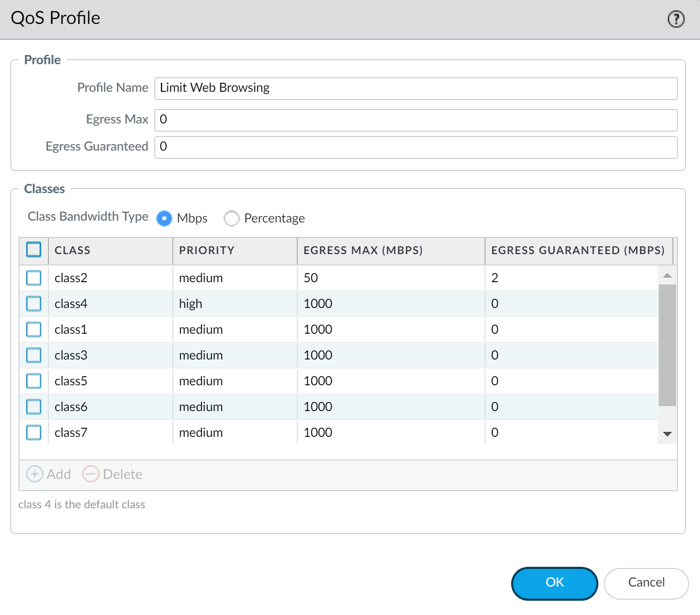Check the checkbox for class7
Viewport: 700px width, 615px height.
tap(33, 432)
